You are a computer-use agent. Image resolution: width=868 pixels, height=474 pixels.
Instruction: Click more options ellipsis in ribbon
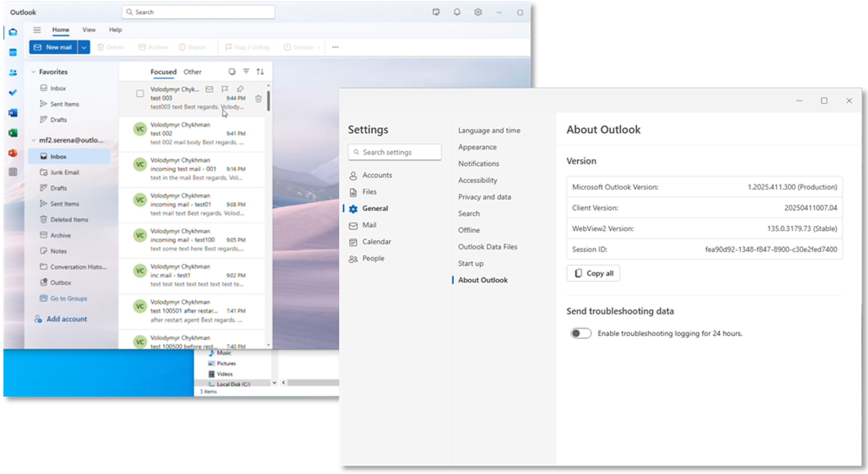(335, 47)
